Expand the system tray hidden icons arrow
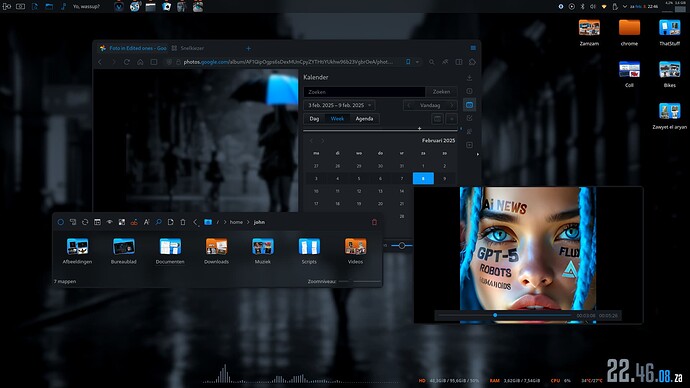Viewport: 690px width, 388px height. (625, 7)
